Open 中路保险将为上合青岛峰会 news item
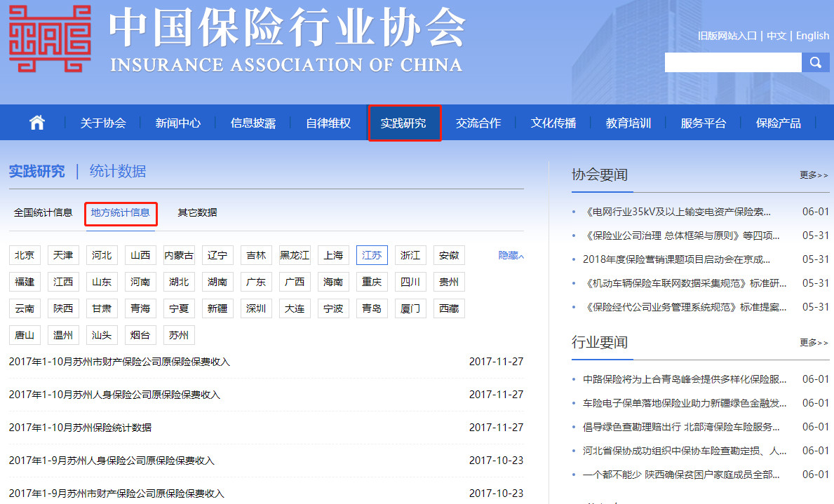834x504 pixels. [x=685, y=379]
